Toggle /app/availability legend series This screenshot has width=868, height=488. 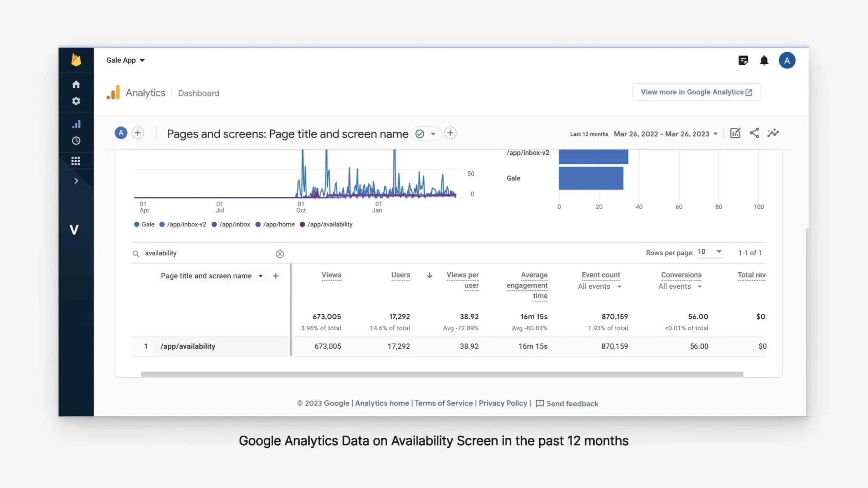(x=326, y=224)
